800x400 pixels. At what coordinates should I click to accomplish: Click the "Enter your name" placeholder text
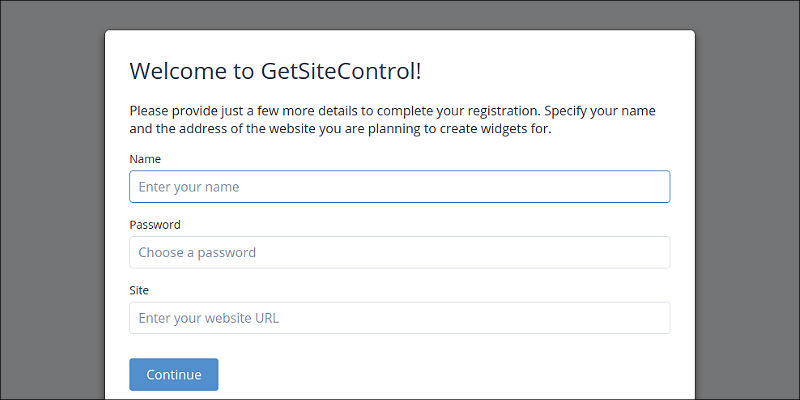coord(188,187)
